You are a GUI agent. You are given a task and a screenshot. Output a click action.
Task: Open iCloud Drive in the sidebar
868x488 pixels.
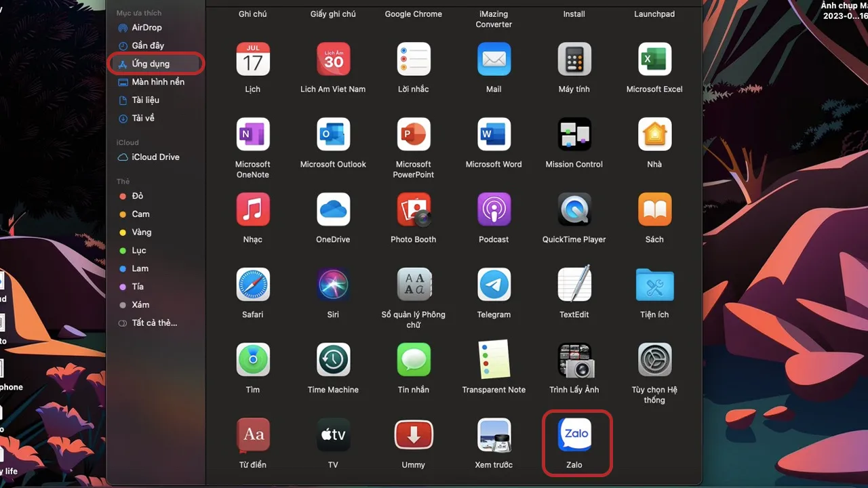(x=155, y=157)
